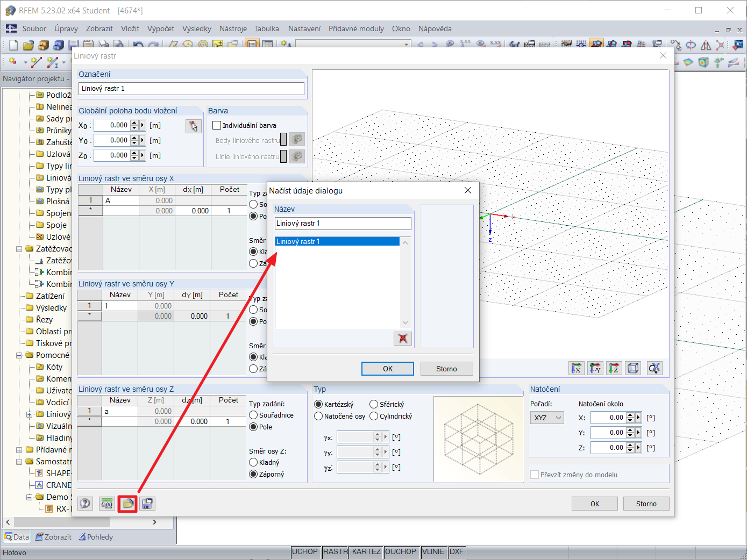747x560 pixels.
Task: Click the colored cube solid display icon
Action: [x=703, y=62]
